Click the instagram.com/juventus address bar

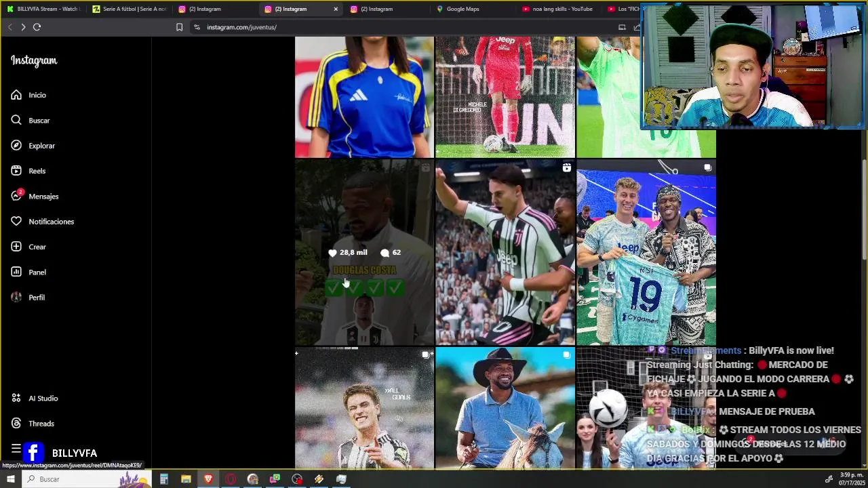point(407,27)
